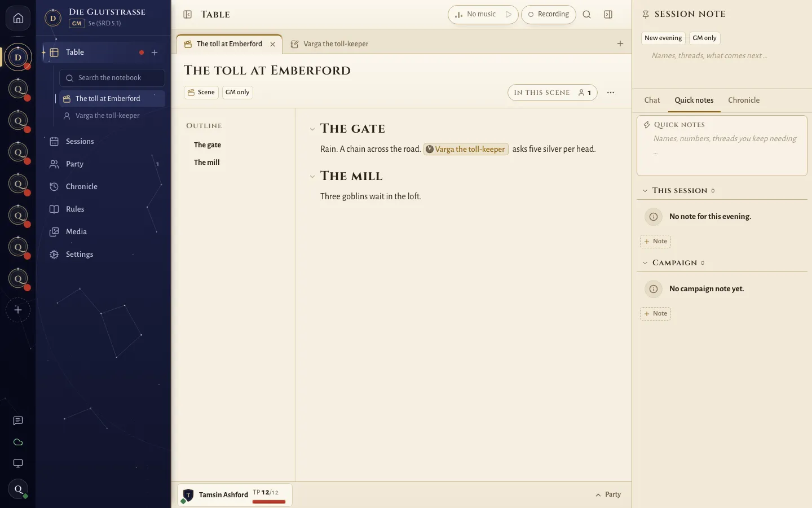
Task: Open a new tab with the plus icon
Action: (x=620, y=43)
